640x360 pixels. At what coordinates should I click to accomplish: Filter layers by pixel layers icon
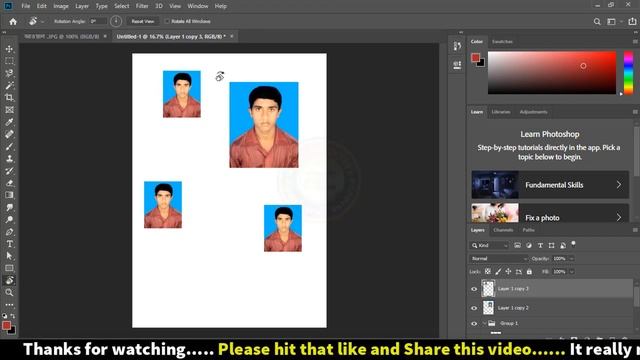tap(517, 245)
